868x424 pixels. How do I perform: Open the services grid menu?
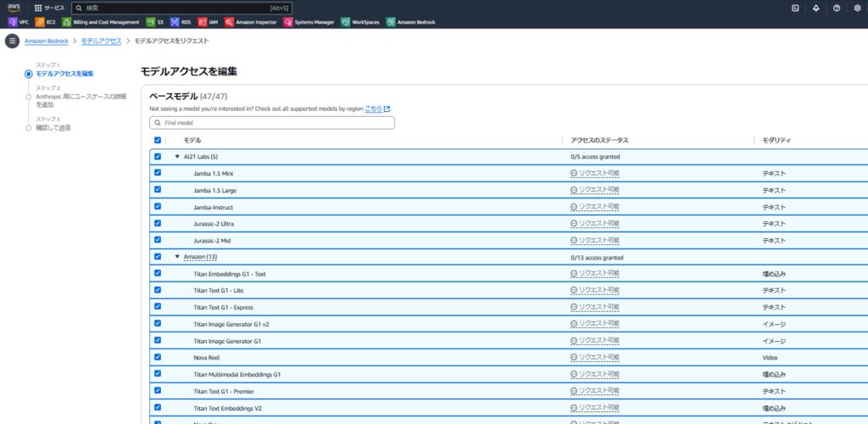click(49, 8)
